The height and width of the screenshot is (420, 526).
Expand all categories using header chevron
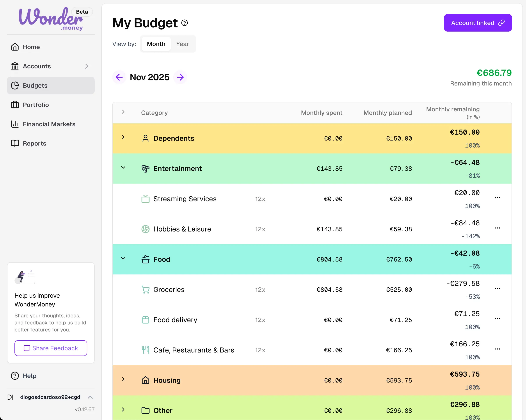(x=123, y=112)
